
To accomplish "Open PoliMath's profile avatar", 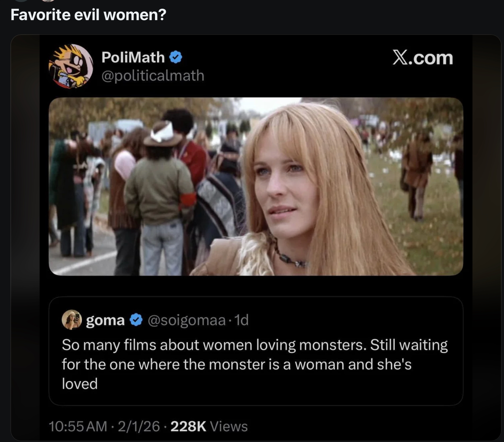I will pyautogui.click(x=71, y=66).
